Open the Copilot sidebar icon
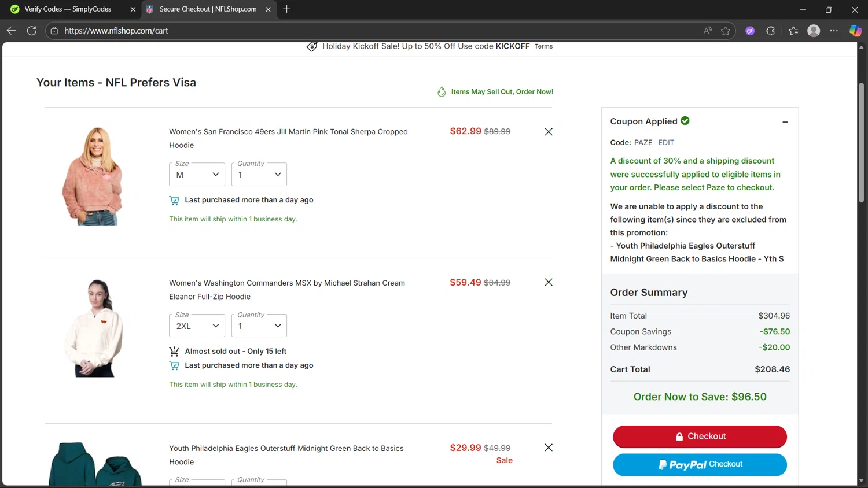 click(x=855, y=31)
